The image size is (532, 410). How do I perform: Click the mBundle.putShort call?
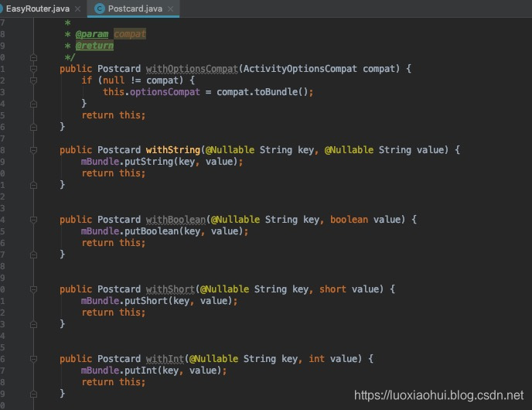157,301
